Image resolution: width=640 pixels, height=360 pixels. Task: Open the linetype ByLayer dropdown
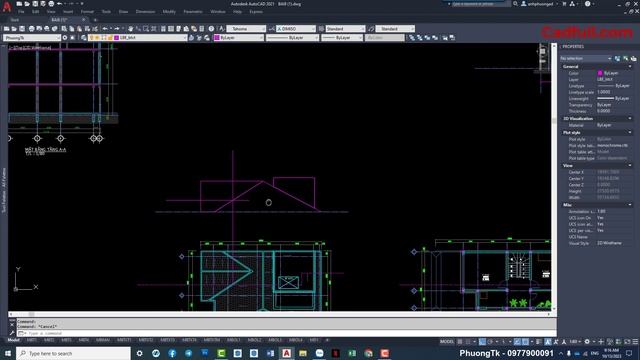292,38
